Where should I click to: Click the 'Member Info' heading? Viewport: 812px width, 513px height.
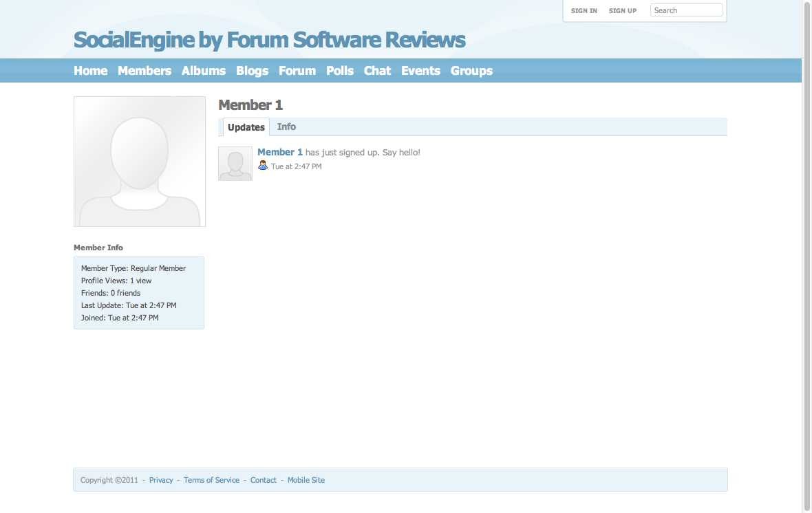point(98,248)
